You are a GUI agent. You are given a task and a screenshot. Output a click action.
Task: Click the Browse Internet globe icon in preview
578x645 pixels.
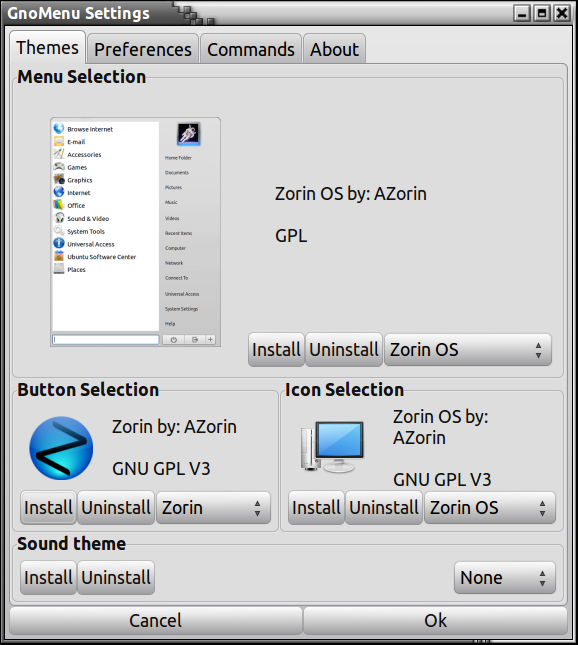59,128
